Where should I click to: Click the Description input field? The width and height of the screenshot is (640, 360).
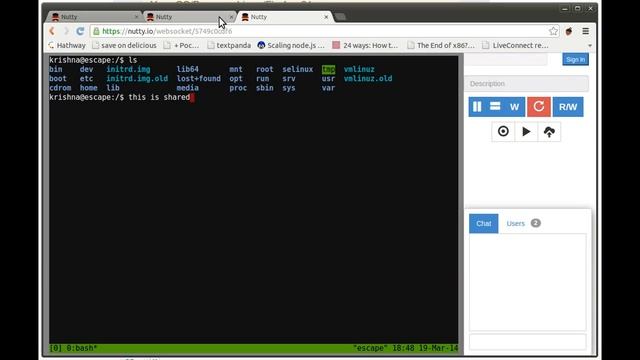click(x=527, y=84)
